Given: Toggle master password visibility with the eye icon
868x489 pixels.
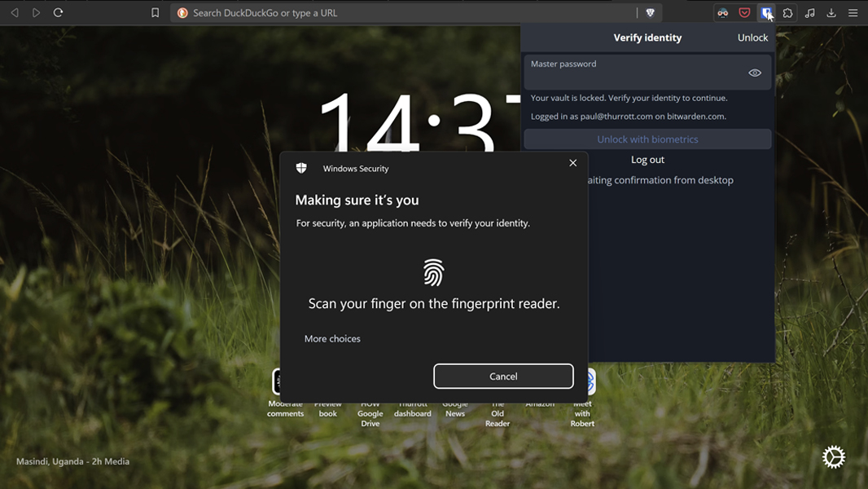Looking at the screenshot, I should 755,72.
